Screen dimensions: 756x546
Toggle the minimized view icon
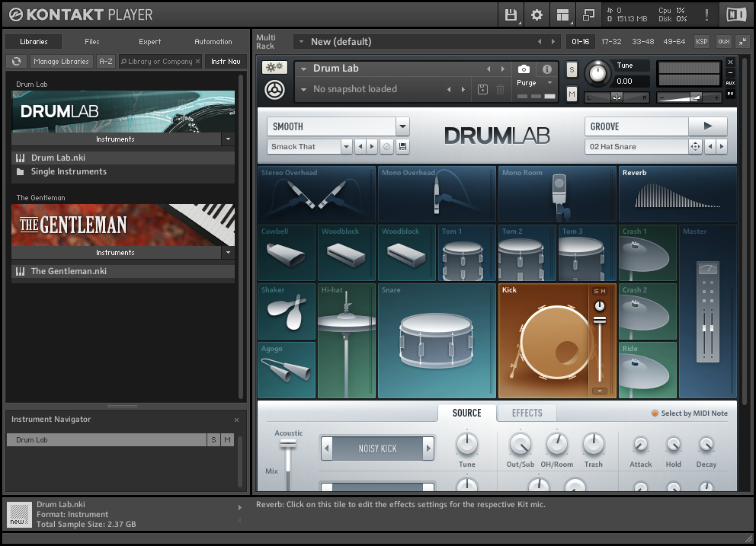(588, 15)
